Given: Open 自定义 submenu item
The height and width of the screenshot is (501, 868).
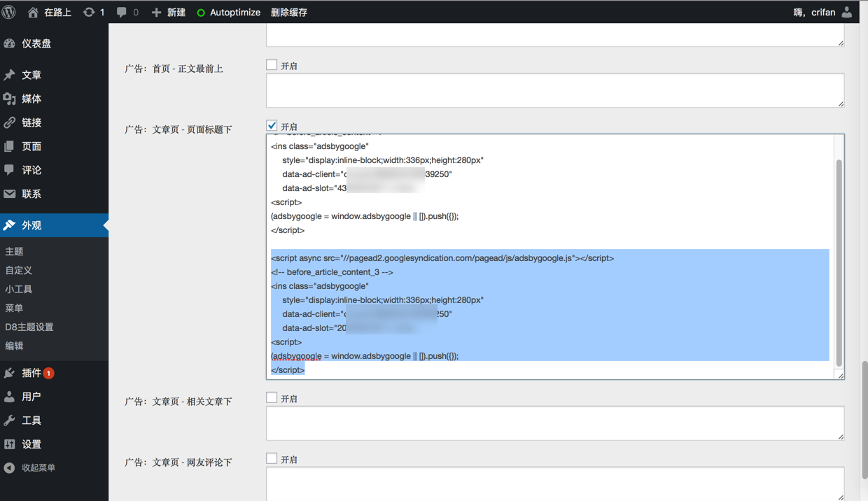Looking at the screenshot, I should [x=19, y=270].
